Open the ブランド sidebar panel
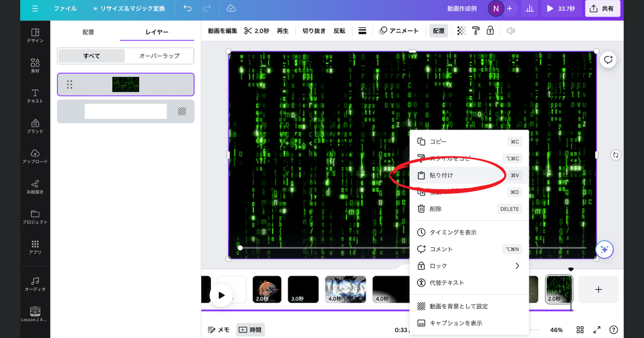This screenshot has width=644, height=338. [35, 126]
